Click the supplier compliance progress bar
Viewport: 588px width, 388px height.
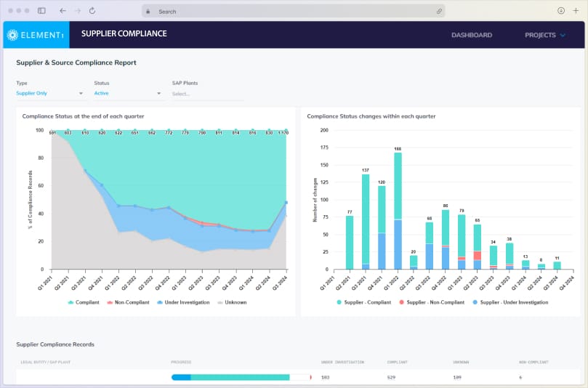(240, 377)
